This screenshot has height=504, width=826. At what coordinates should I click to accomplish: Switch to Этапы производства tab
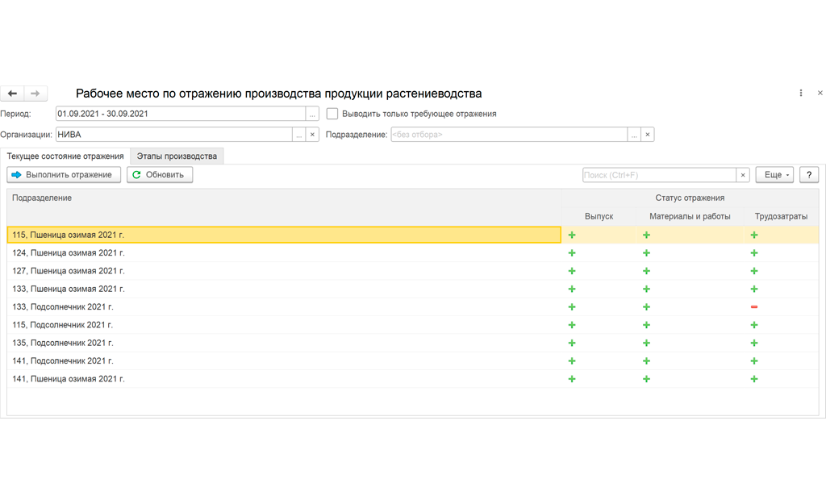tap(177, 156)
